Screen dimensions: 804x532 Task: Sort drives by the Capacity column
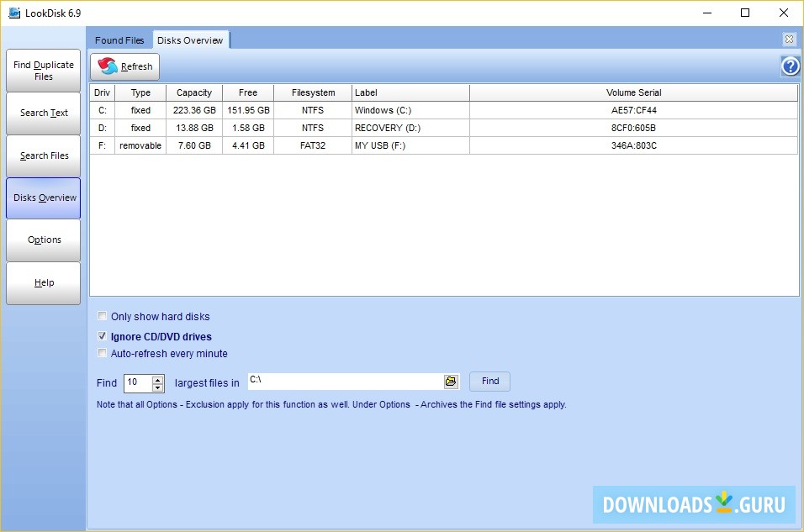pyautogui.click(x=194, y=92)
